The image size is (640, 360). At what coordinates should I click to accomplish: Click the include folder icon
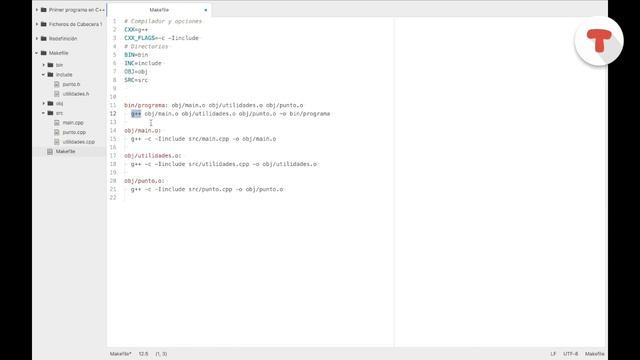51,75
